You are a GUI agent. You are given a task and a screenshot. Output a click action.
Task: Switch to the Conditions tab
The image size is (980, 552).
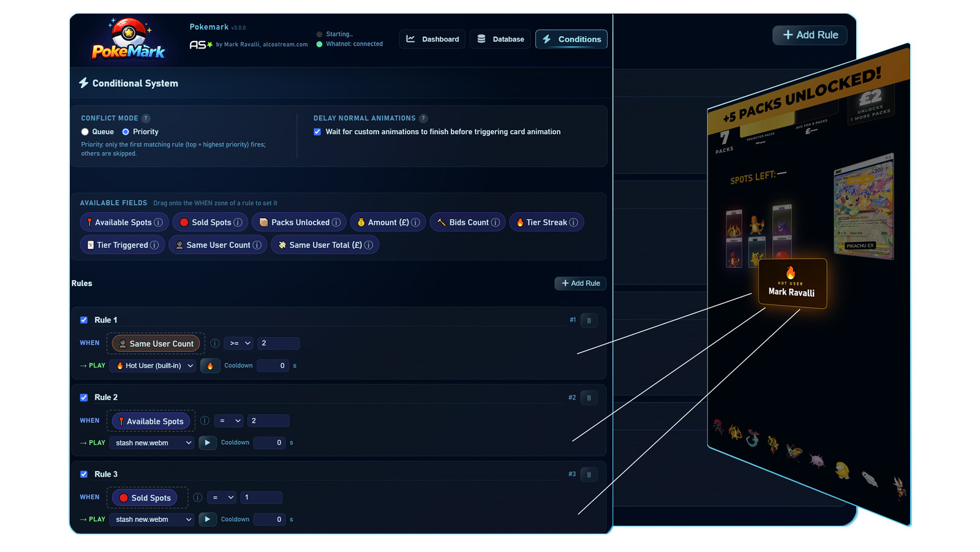(x=571, y=39)
